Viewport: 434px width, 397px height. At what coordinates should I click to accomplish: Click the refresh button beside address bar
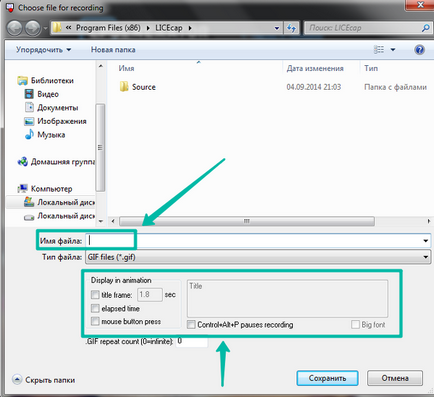pos(291,28)
